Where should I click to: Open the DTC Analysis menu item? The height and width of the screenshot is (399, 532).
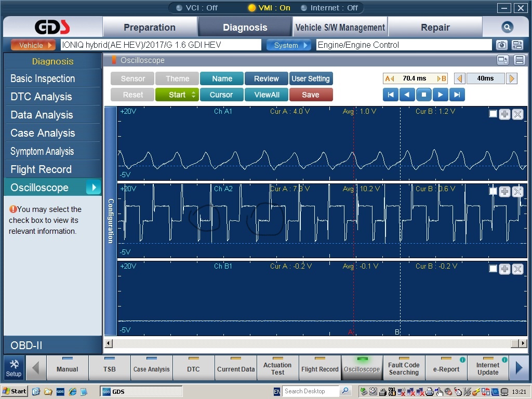pos(42,97)
